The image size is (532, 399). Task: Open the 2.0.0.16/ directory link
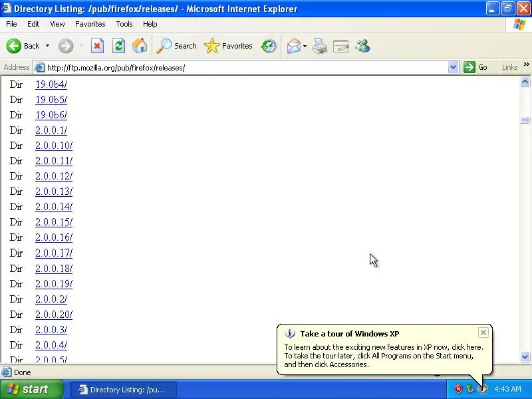tap(54, 237)
